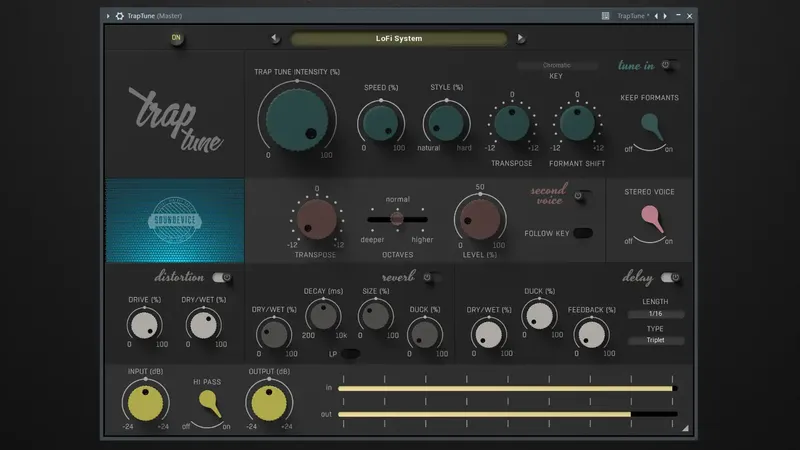The height and width of the screenshot is (450, 800).
Task: Click the TrapTune (Master) window title
Action: coord(155,16)
